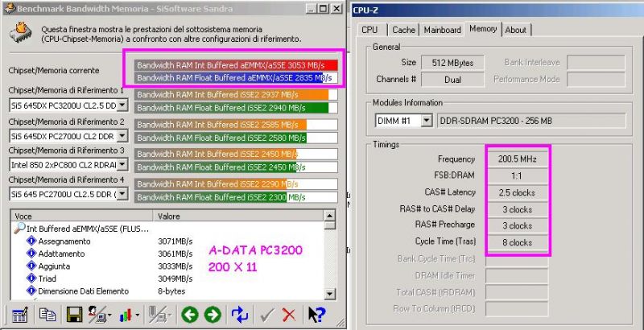644x330 pixels.
Task: Click the info icon beside Adattamento
Action: [x=31, y=254]
